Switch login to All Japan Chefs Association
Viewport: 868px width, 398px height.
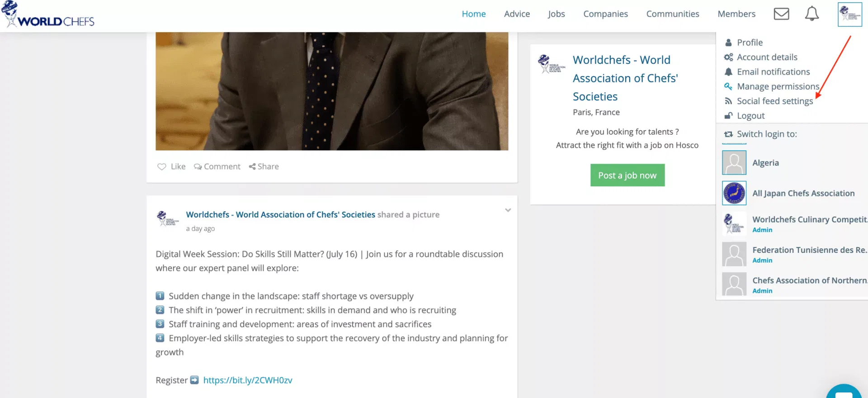(803, 193)
